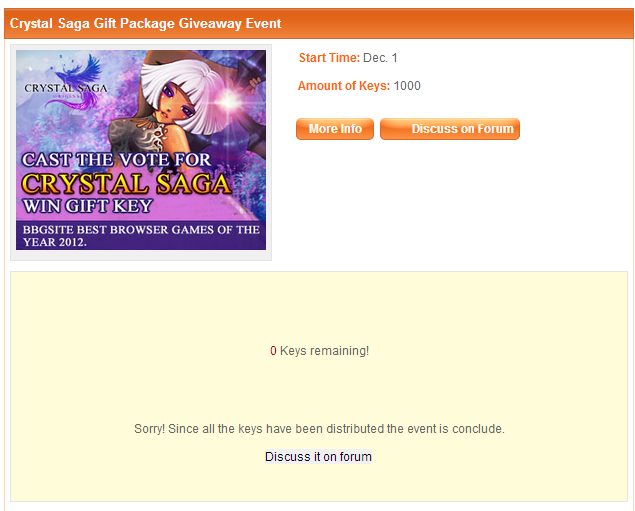
Task: Click the WIN GIFT KEY banner text
Action: 87,206
